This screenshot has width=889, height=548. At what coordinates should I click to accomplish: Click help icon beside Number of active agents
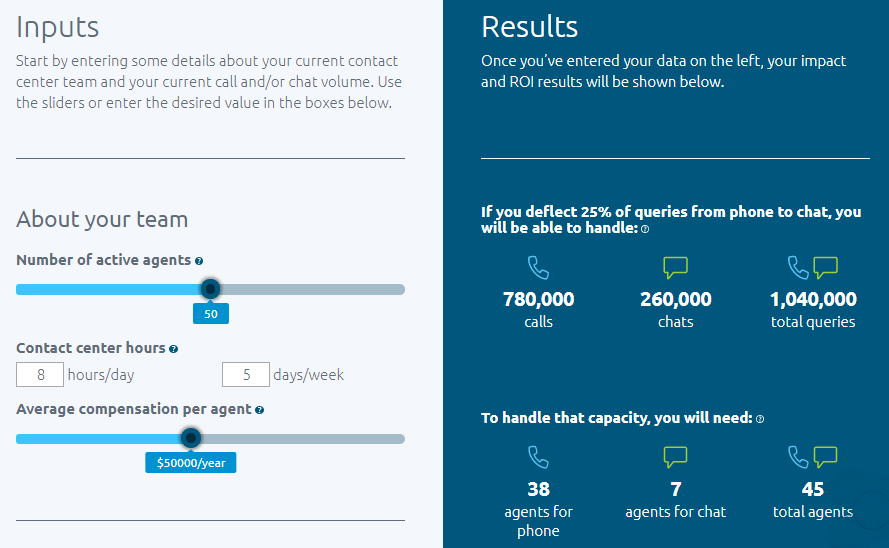coord(199,261)
